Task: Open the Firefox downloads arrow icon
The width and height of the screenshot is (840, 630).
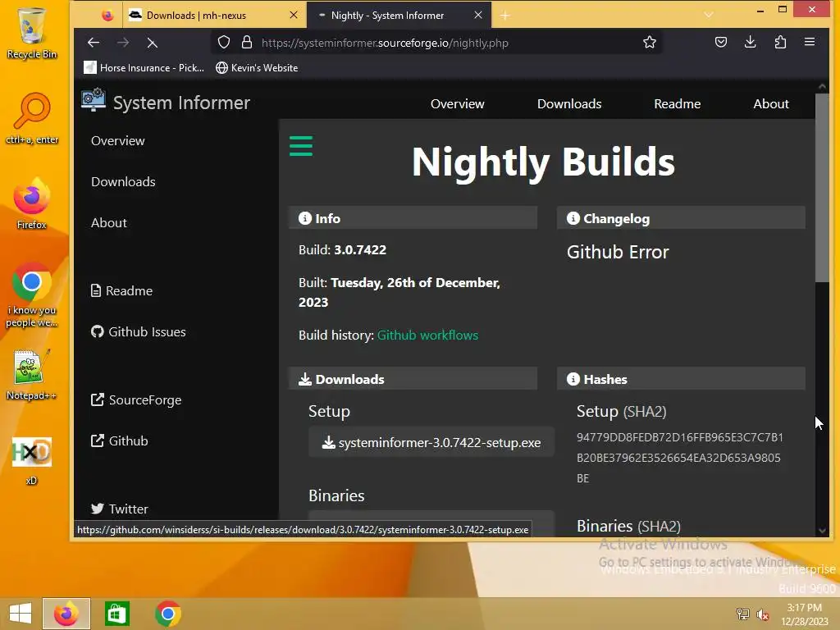Action: point(751,43)
